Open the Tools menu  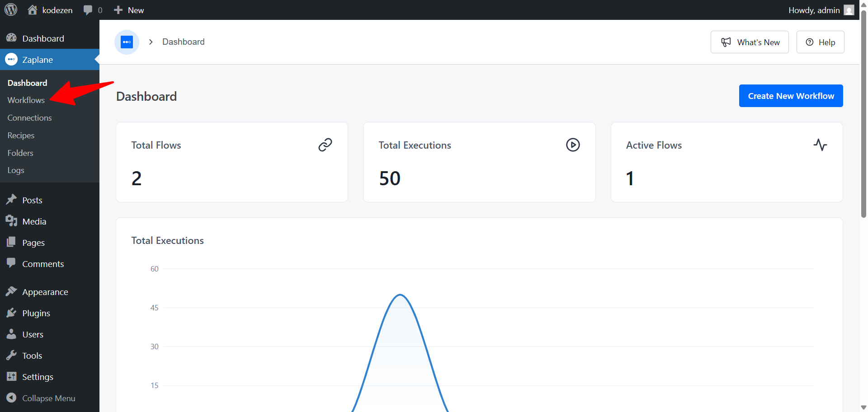point(50,356)
